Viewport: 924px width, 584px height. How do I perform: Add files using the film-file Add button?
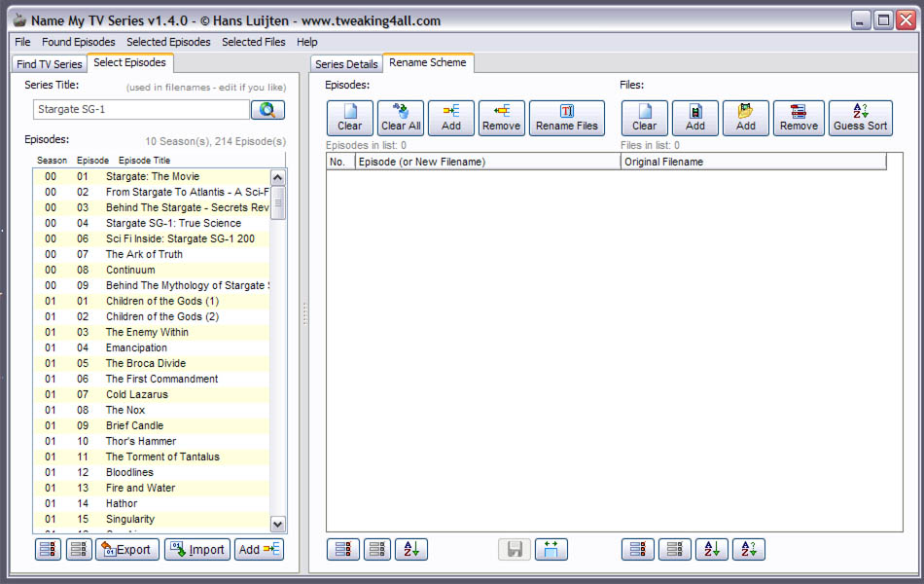[694, 118]
